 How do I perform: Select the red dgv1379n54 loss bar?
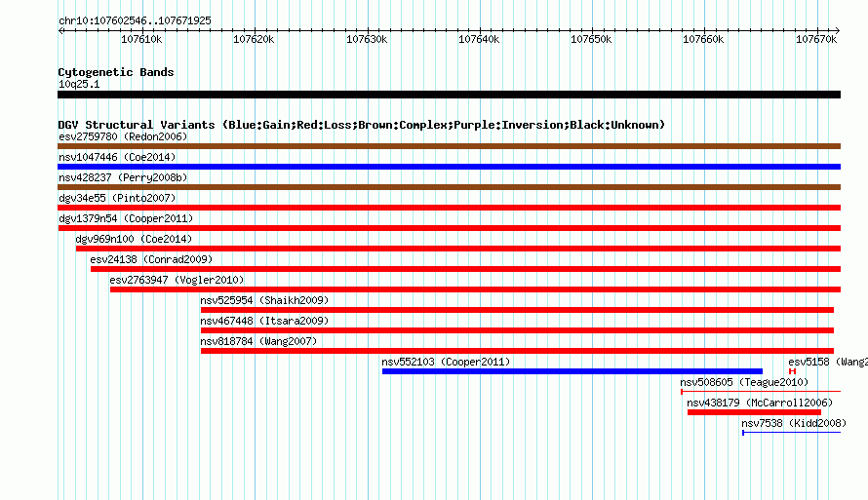(x=449, y=228)
